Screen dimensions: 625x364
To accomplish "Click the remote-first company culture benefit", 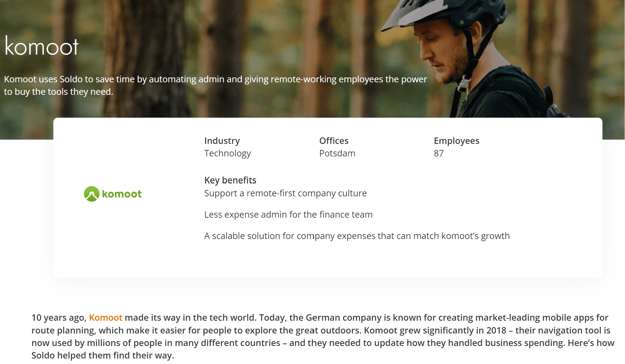I will tap(285, 193).
